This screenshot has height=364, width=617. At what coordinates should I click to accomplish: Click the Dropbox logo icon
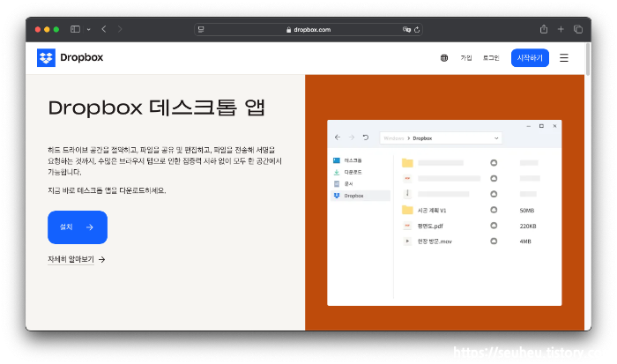pos(46,58)
